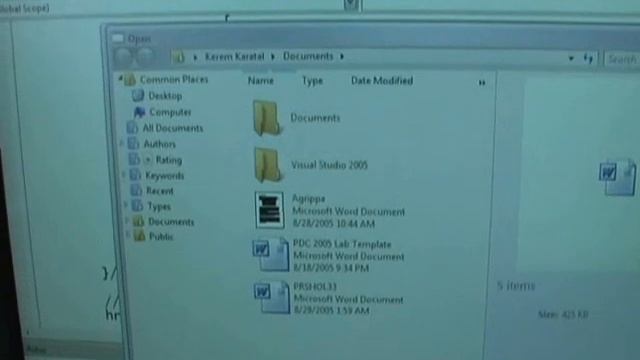Click the PDC 2005 Lab Template name
The width and height of the screenshot is (640, 360).
[x=342, y=244]
